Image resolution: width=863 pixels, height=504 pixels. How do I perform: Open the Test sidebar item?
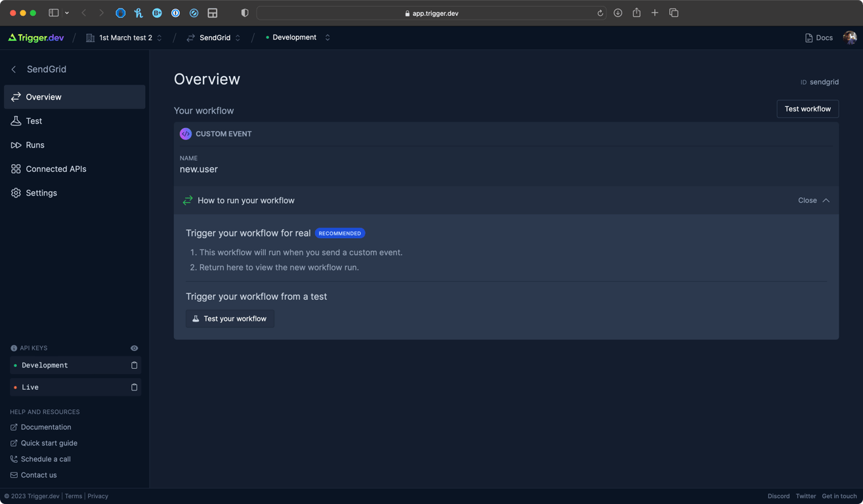(x=74, y=121)
